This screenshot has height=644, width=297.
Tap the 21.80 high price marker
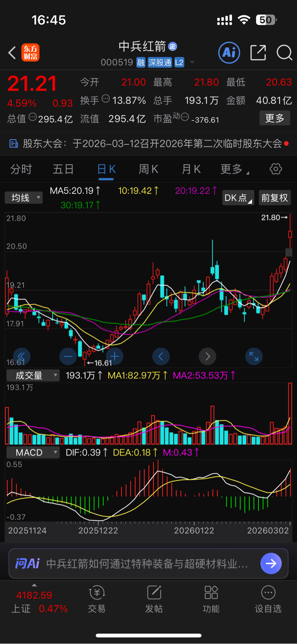(275, 218)
